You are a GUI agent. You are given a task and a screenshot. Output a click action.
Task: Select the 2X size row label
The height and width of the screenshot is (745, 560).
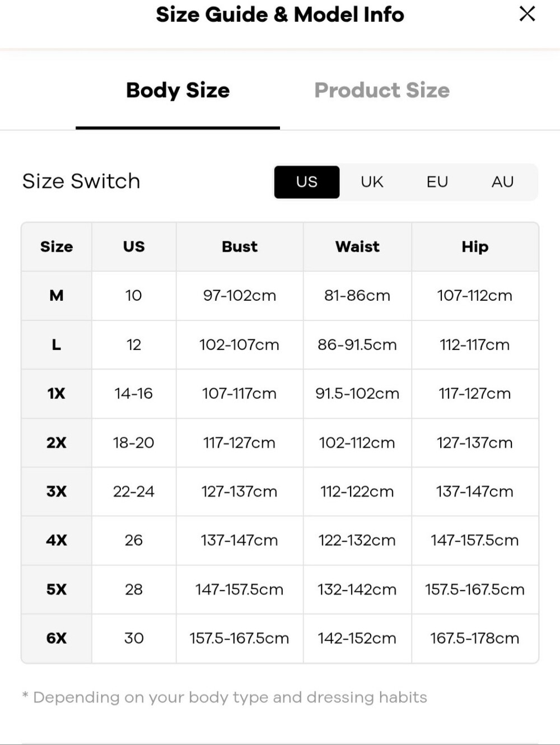pyautogui.click(x=57, y=443)
